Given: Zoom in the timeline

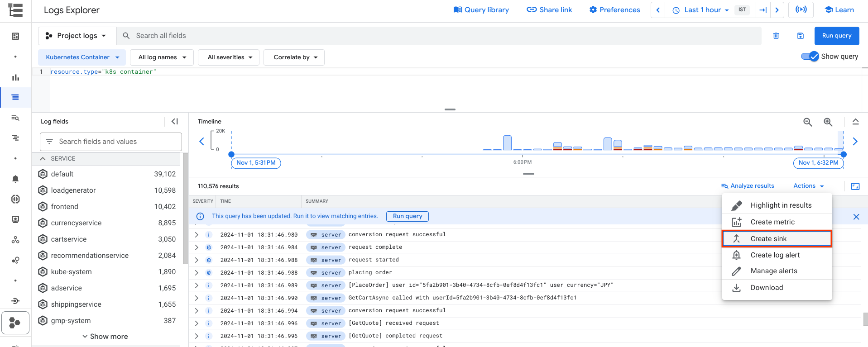Looking at the screenshot, I should (828, 122).
